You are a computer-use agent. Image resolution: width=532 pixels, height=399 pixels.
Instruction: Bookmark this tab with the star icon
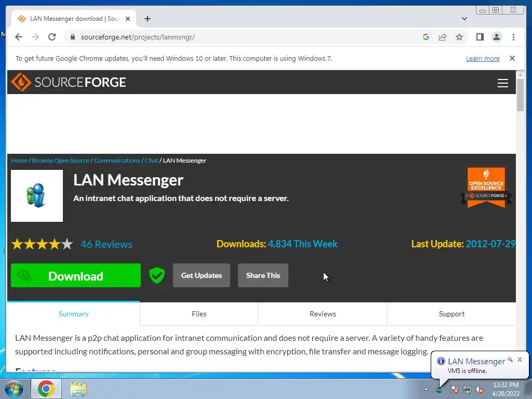point(459,37)
